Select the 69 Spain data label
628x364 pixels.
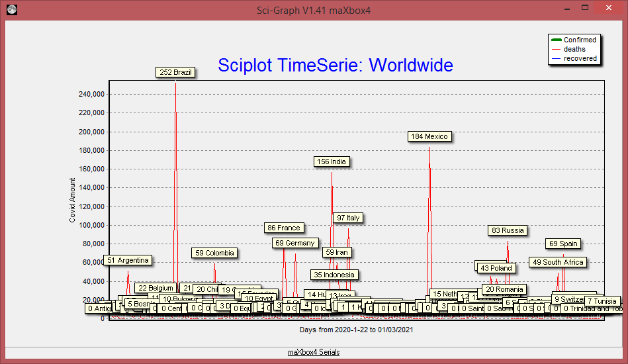tap(564, 244)
